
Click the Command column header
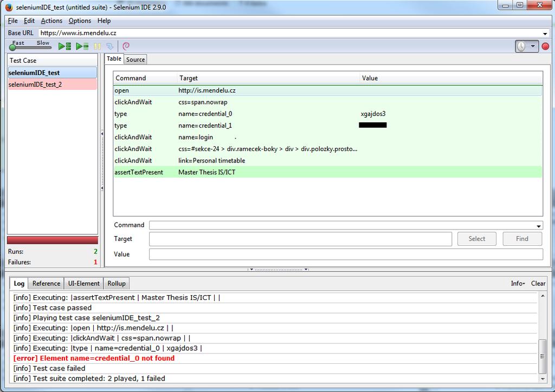145,78
